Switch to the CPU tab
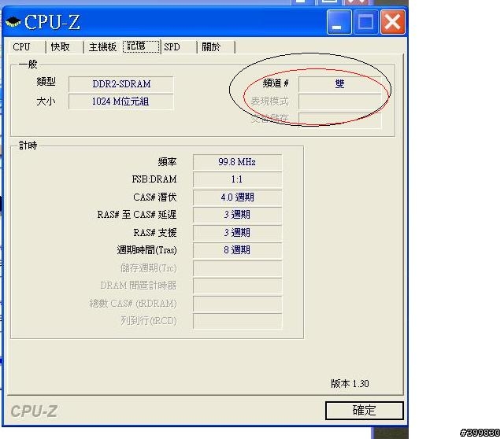 coord(25,47)
